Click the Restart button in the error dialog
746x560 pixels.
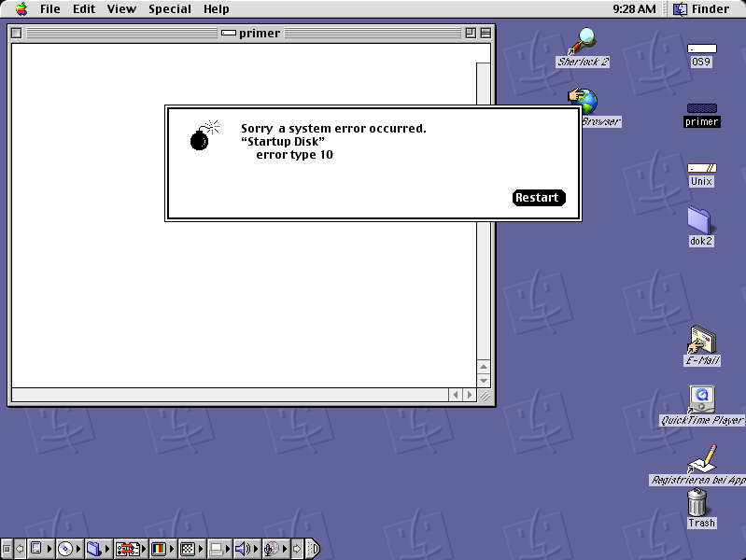click(539, 198)
